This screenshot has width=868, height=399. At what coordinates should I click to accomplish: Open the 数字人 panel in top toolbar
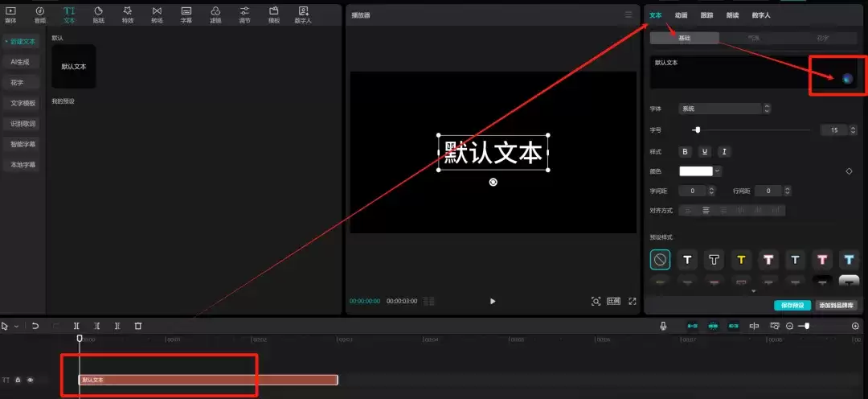(303, 15)
